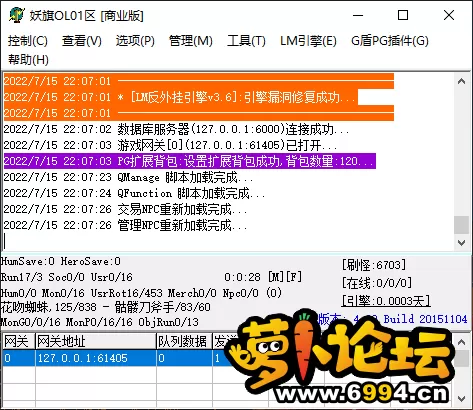
Task: Click the 网关地址 column header
Action: coord(96,341)
